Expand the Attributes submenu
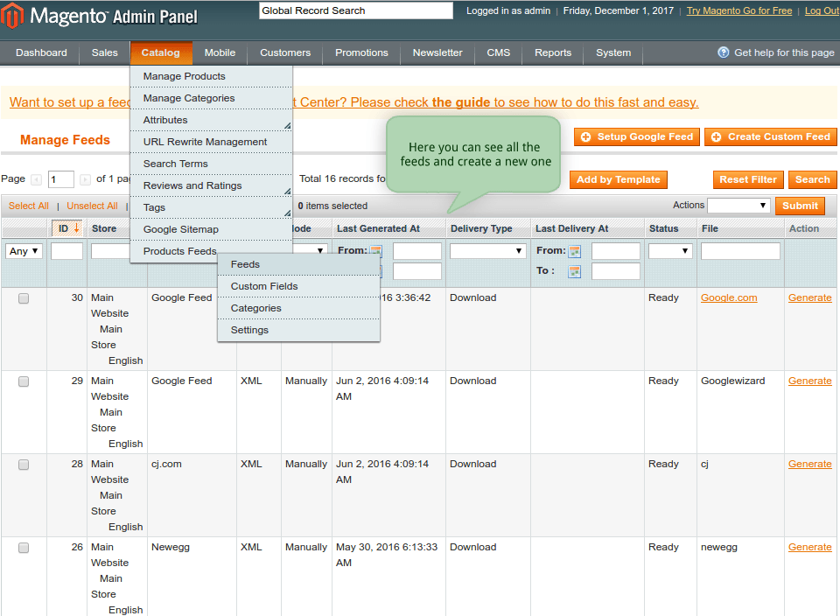The image size is (840, 616). tap(211, 120)
